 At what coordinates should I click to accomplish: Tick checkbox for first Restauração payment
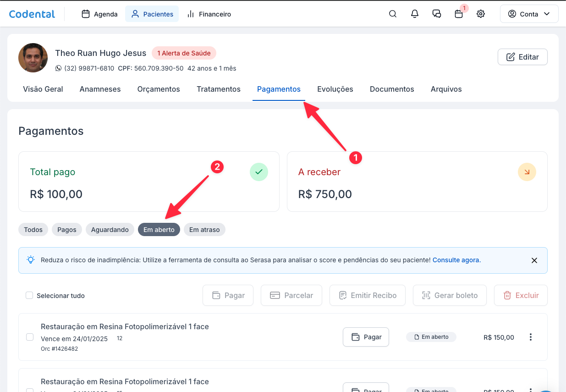(30, 337)
